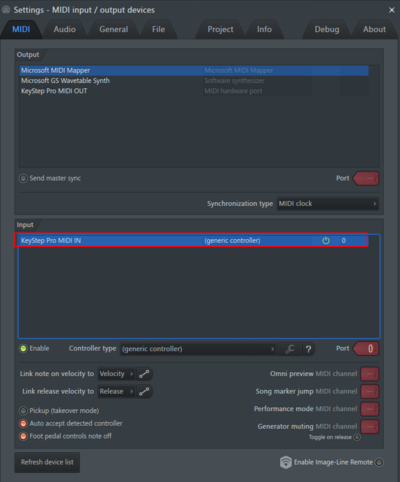Viewport: 400px width, 482px height.
Task: Click the Image-Line Remote Wi-Fi icon
Action: pos(286,462)
